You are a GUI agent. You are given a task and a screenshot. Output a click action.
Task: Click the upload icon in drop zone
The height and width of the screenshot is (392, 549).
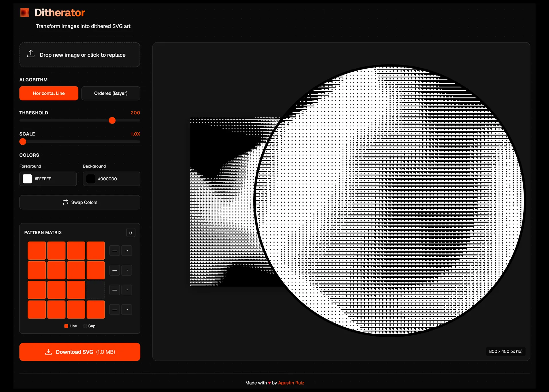[x=31, y=54]
